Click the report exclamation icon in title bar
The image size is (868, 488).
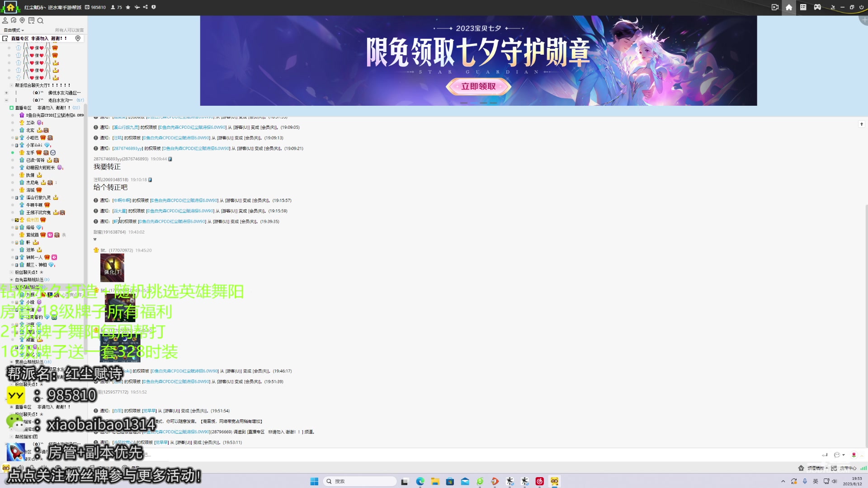pyautogui.click(x=154, y=7)
